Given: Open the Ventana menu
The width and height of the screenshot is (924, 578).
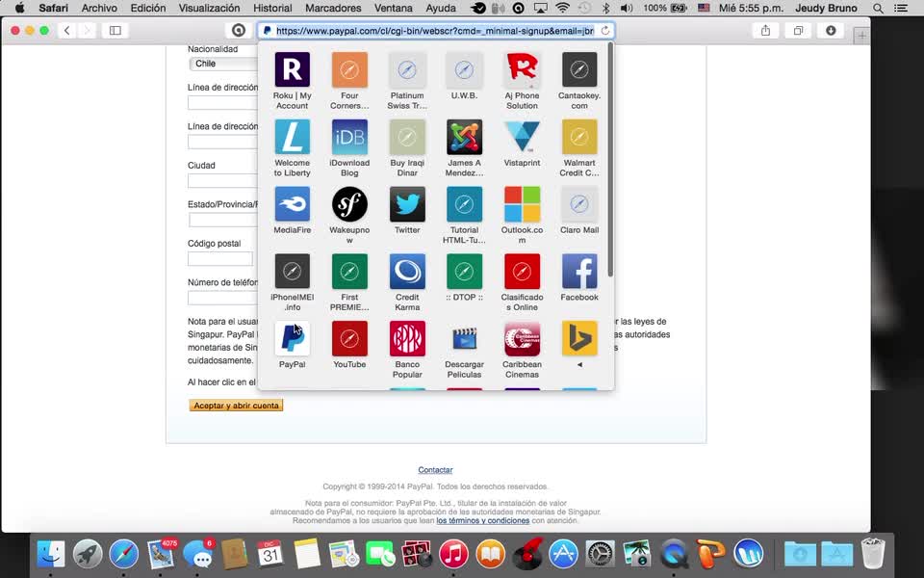Looking at the screenshot, I should click(393, 9).
